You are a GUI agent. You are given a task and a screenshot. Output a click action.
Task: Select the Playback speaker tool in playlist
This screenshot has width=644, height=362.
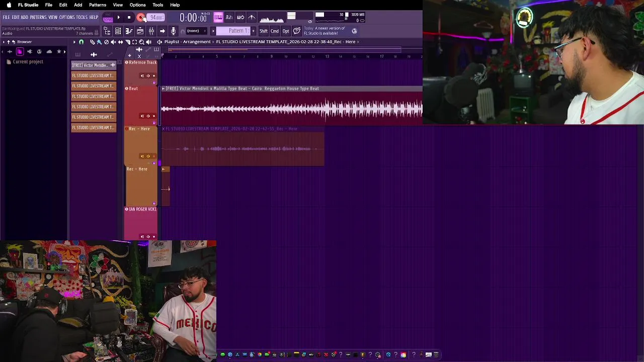click(148, 42)
